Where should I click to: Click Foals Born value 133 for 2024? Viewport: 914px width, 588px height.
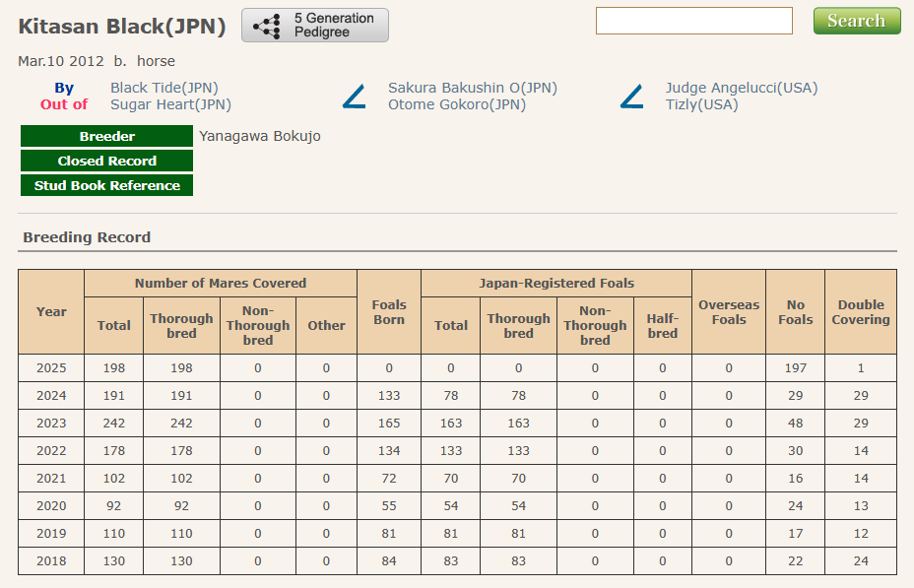click(389, 396)
